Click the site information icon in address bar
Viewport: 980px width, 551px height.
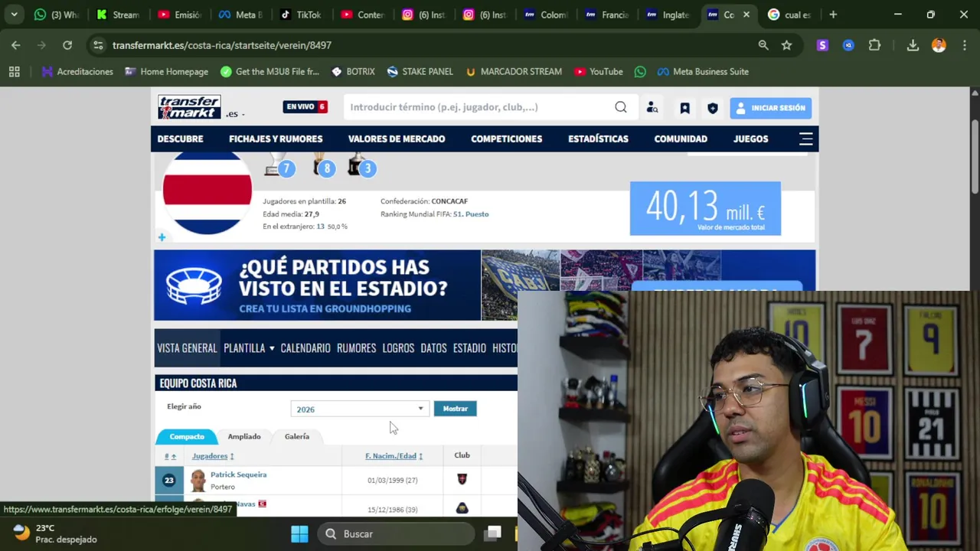[98, 45]
